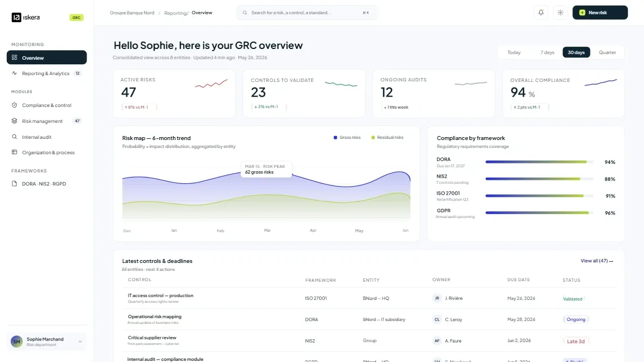This screenshot has height=362, width=644.
Task: Click the AF avatar for A. Faure
Action: (437, 340)
